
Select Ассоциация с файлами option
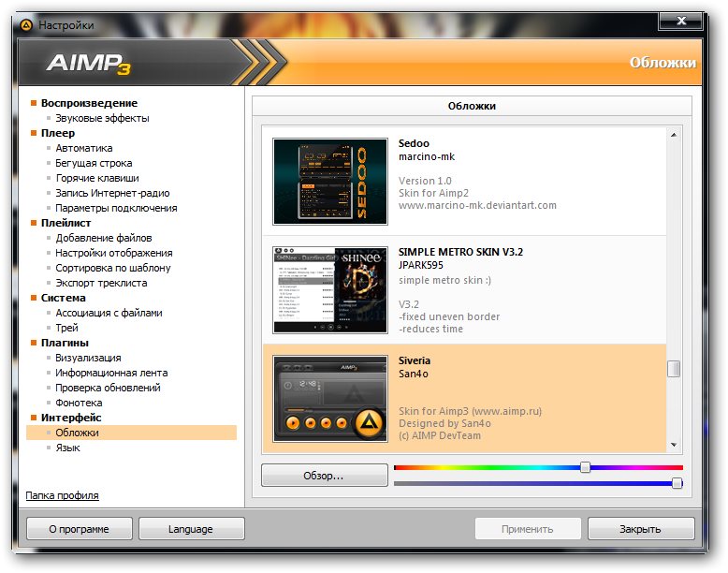pyautogui.click(x=109, y=313)
